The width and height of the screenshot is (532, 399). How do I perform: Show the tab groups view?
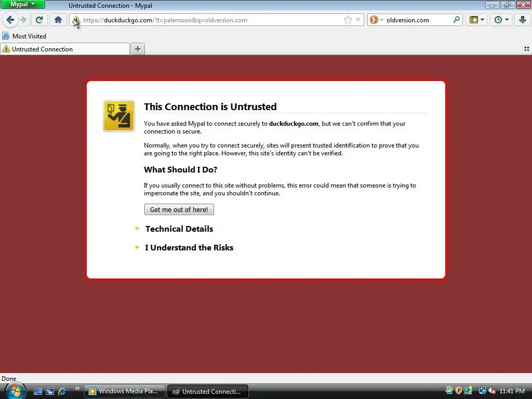tap(527, 49)
